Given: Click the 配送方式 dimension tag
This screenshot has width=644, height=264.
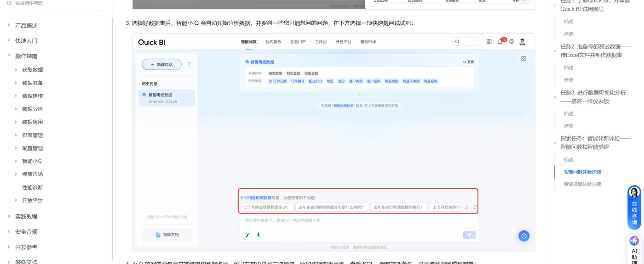Looking at the screenshot, I should 316,81.
